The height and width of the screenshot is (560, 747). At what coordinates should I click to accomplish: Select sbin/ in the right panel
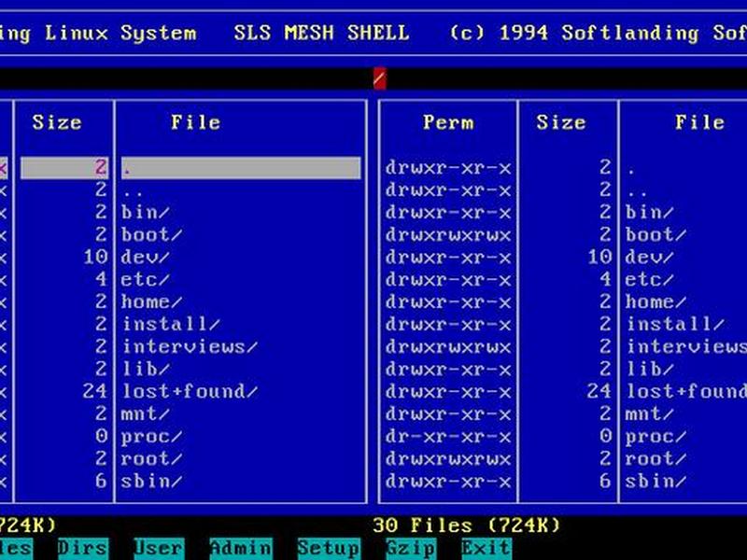point(655,481)
